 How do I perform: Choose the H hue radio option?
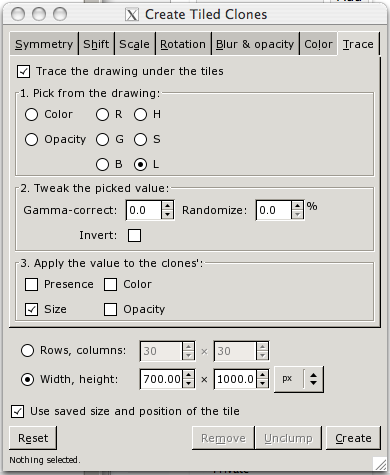tap(140, 115)
